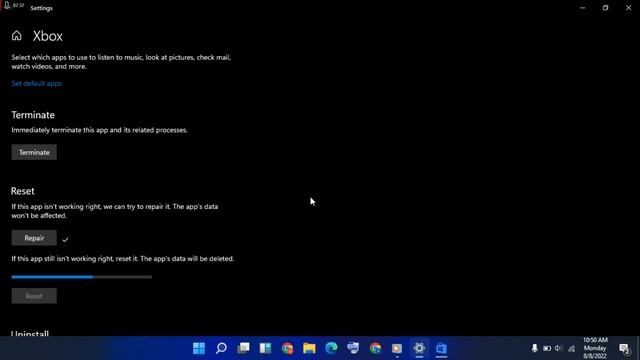Screen dimensions: 640x360
Task: Open Task View from taskbar
Action: tap(244, 348)
